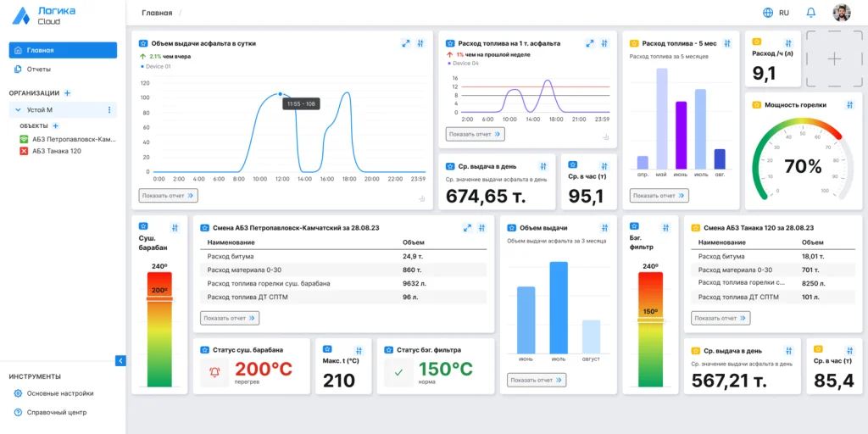Open settings of Смена АБЗ Петропавловск-Камчатский
The width and height of the screenshot is (868, 434).
[482, 227]
